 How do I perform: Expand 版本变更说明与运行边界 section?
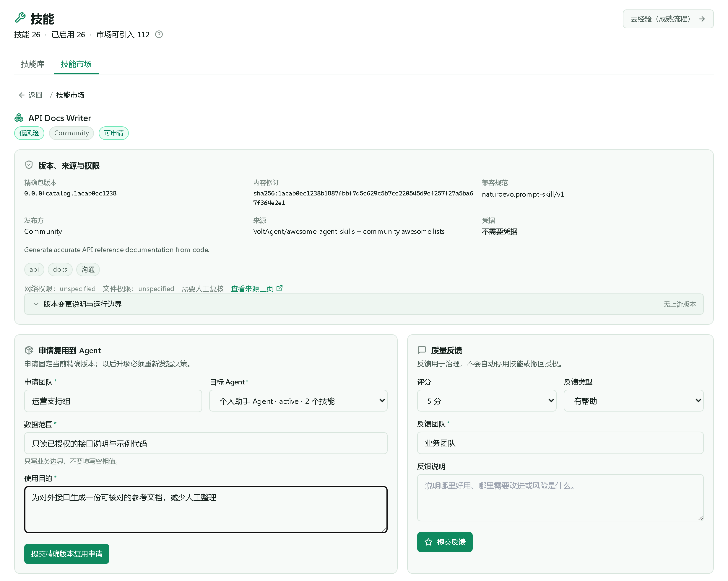point(364,304)
